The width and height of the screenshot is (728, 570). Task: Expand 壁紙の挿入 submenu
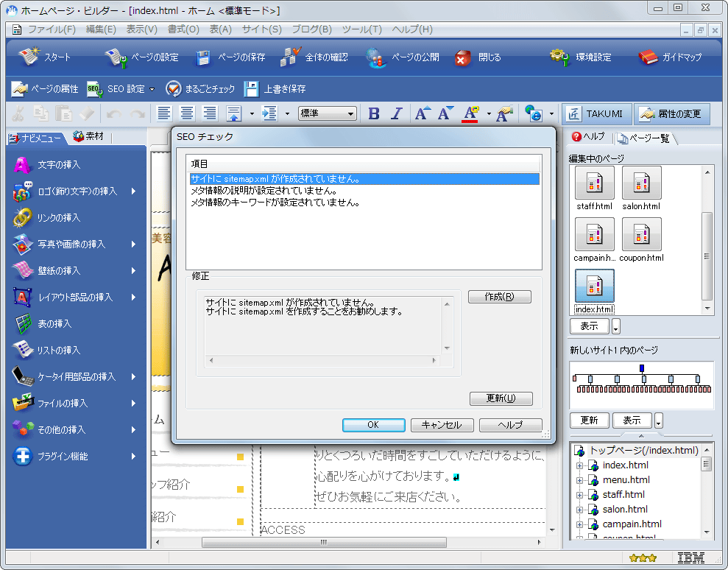coord(134,270)
